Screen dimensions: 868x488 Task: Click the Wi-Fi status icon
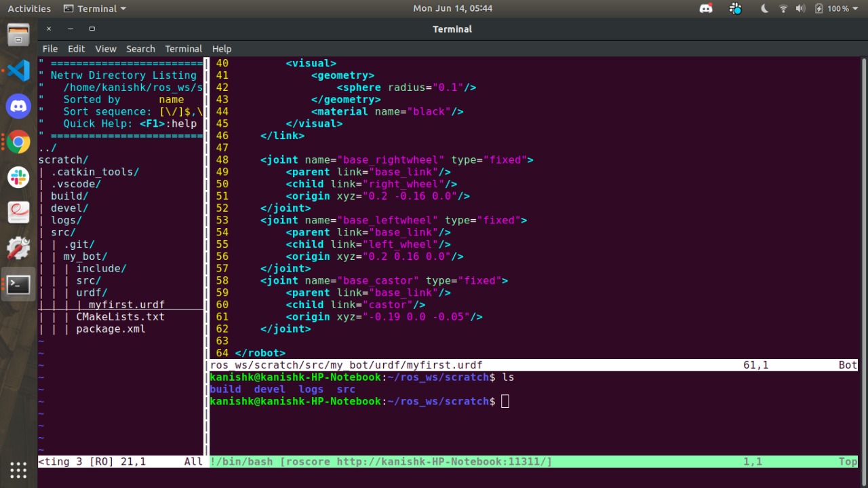[x=782, y=8]
